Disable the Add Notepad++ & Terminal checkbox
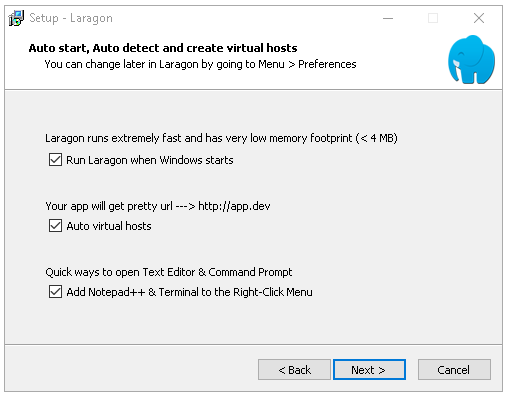The height and width of the screenshot is (397, 507). click(55, 292)
